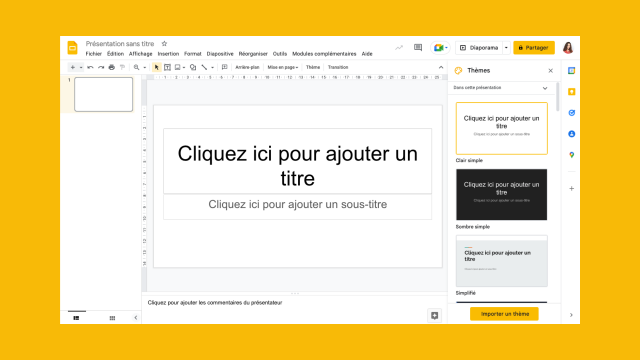Image resolution: width=640 pixels, height=360 pixels.
Task: Click the Diaporama button
Action: tap(479, 48)
